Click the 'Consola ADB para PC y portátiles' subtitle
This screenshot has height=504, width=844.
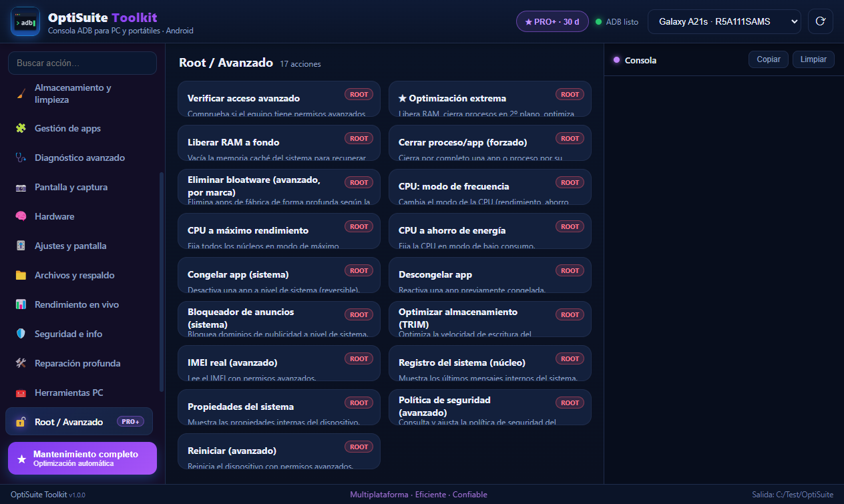pyautogui.click(x=121, y=31)
